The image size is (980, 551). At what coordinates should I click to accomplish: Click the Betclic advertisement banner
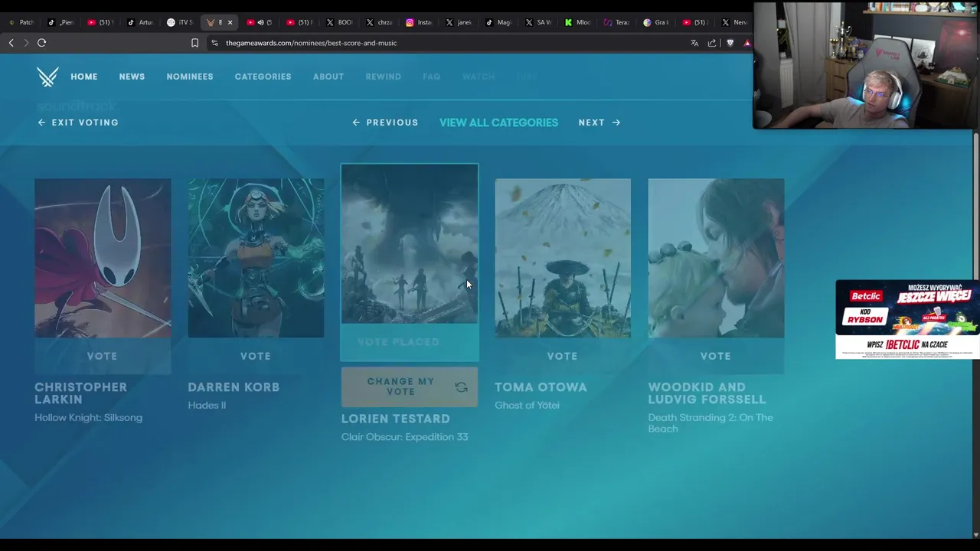point(907,319)
